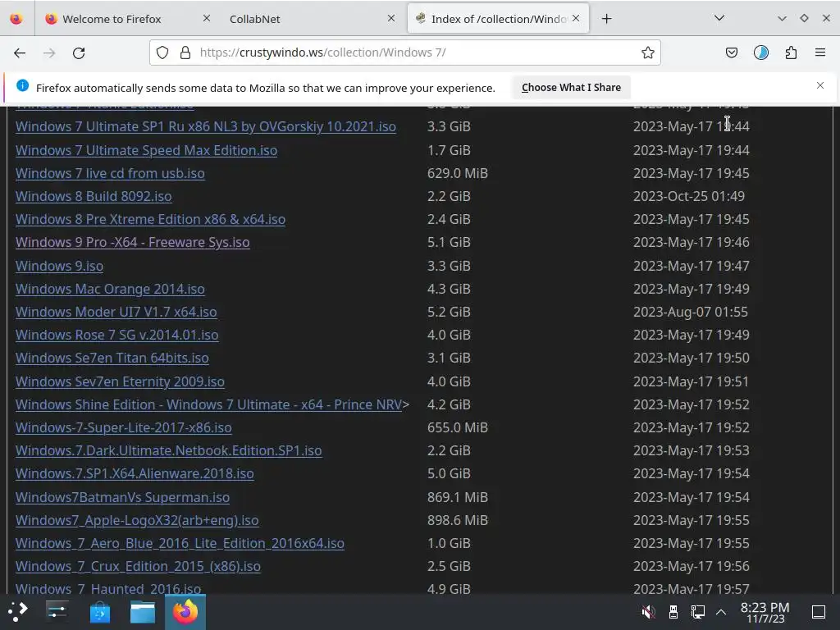Select the 629.0 MiB size cell
This screenshot has height=630, width=840.
[x=458, y=173]
